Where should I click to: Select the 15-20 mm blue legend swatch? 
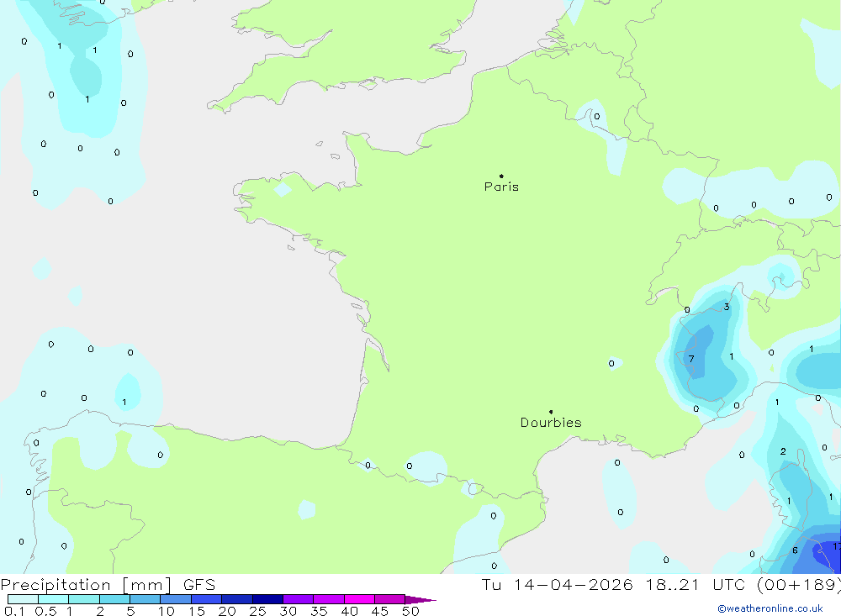coord(207,599)
